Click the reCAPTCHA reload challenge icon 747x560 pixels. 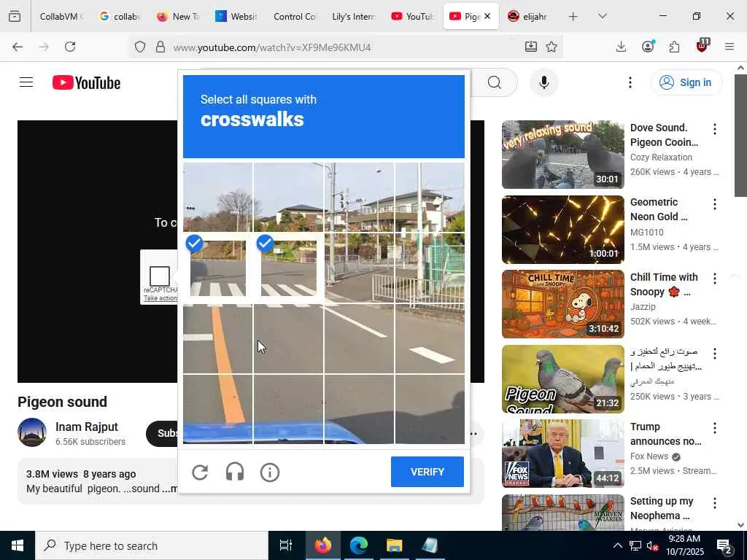click(200, 472)
